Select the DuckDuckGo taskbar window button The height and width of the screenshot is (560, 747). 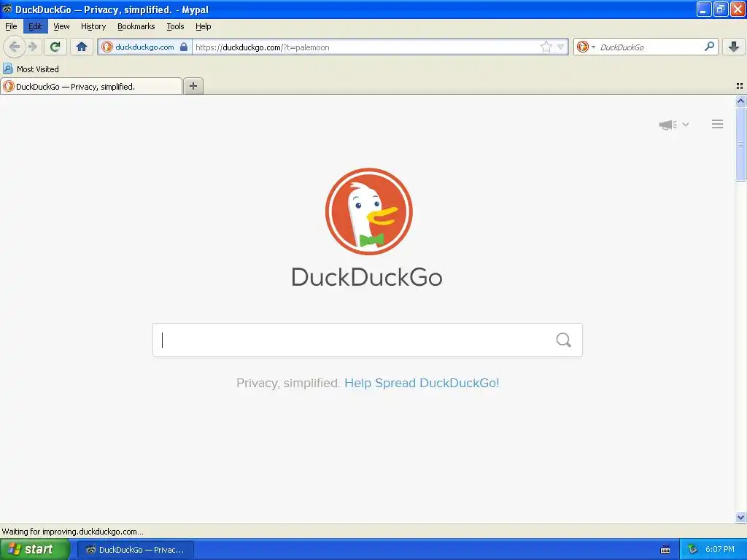pos(136,550)
